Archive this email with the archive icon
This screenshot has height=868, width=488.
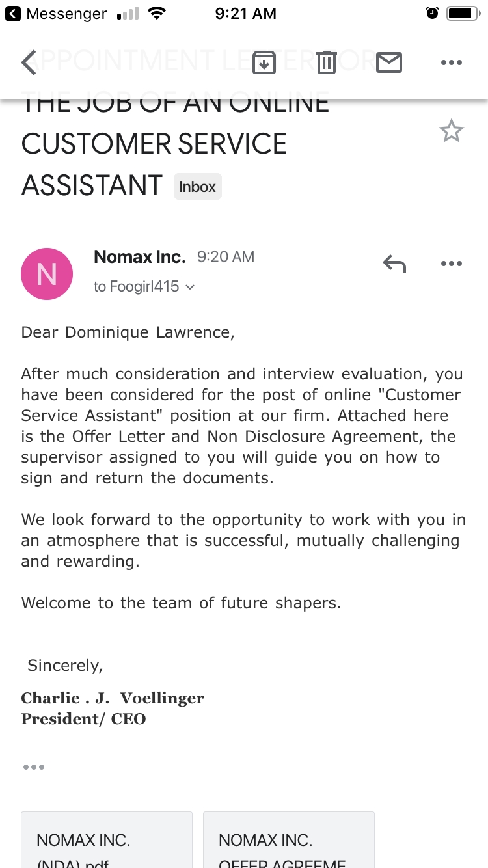click(x=264, y=62)
